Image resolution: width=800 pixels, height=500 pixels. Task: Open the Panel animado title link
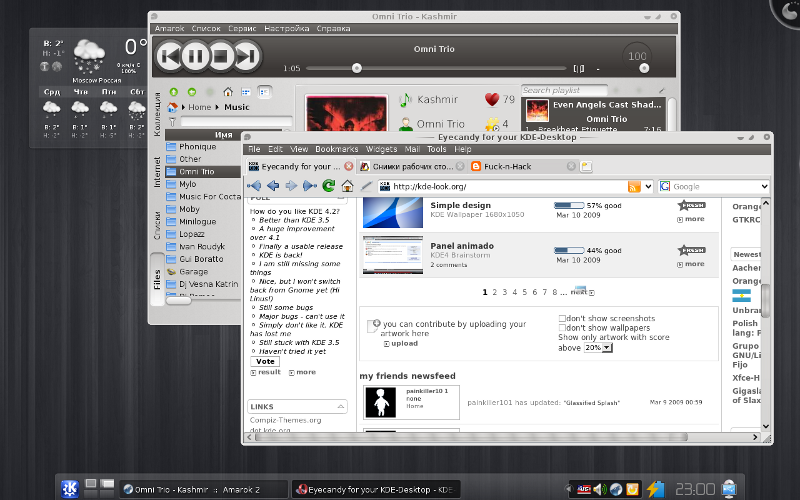462,246
